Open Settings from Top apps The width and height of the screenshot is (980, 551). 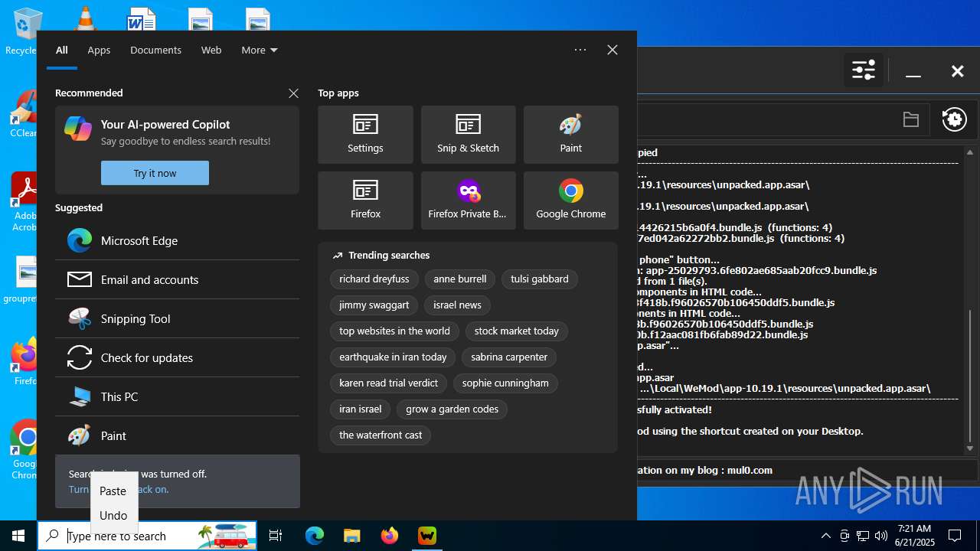(365, 135)
